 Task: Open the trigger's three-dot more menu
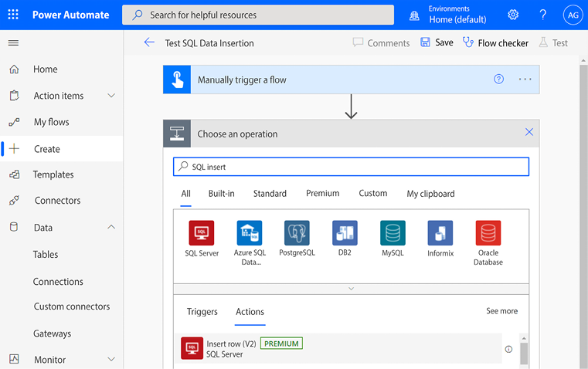525,79
